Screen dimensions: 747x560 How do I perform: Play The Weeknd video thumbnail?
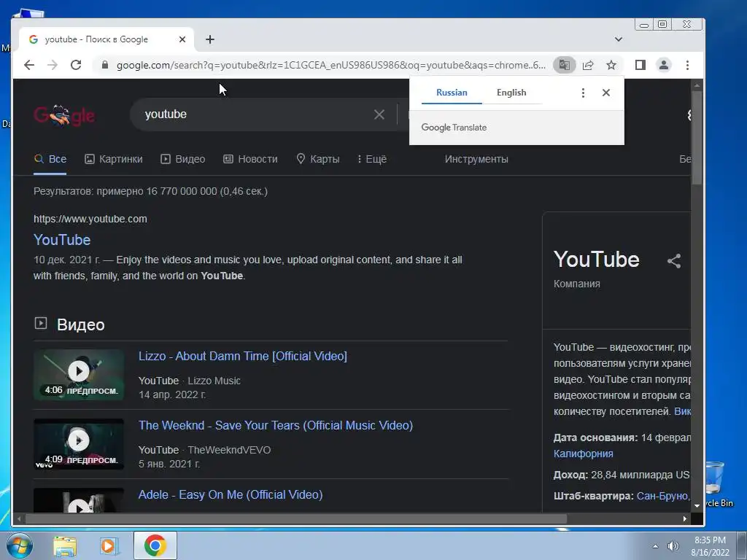coord(79,444)
